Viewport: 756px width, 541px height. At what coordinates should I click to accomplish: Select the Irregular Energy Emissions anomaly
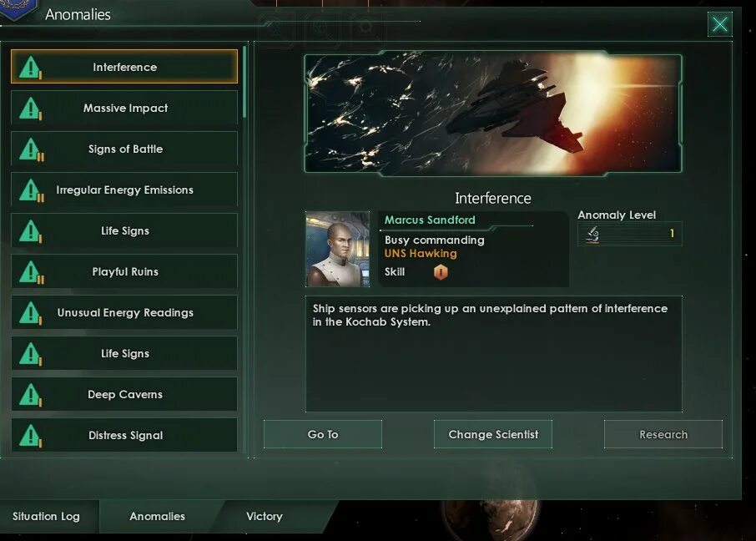coord(124,190)
